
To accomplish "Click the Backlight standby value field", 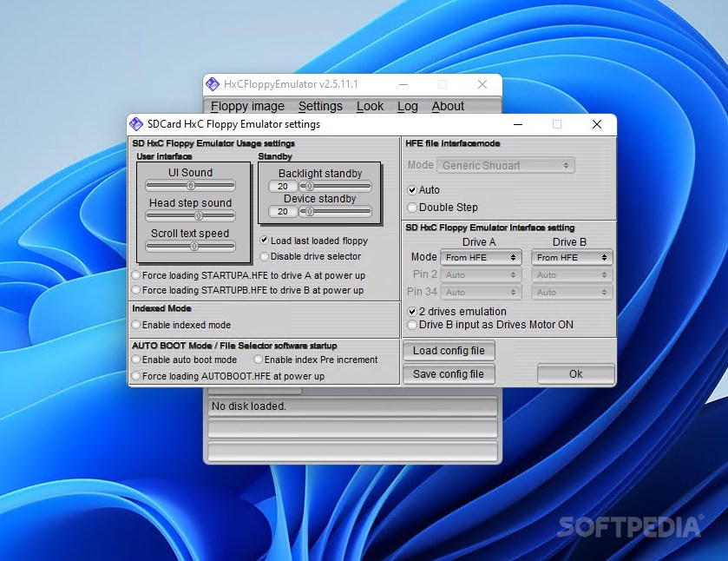I will (x=283, y=187).
